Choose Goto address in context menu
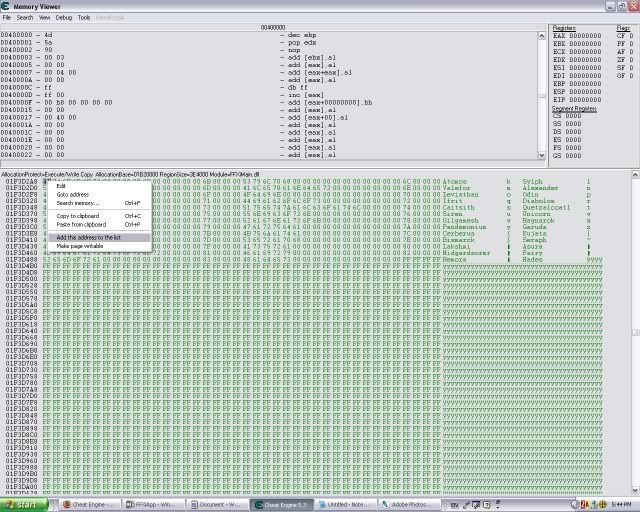This screenshot has height=512, width=640. 99,194
